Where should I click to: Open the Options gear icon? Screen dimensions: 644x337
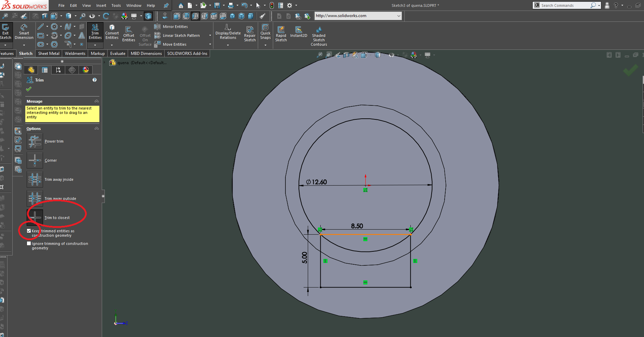[290, 5]
